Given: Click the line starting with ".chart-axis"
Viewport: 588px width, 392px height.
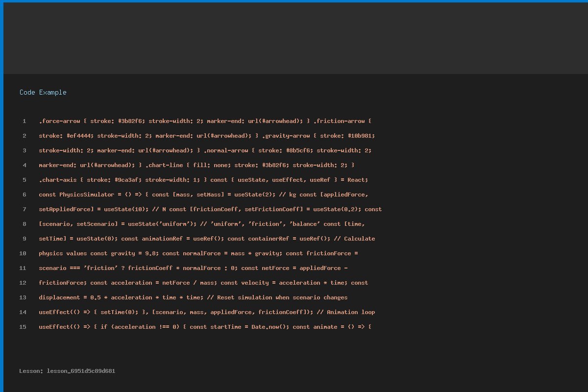Looking at the screenshot, I should (203, 180).
